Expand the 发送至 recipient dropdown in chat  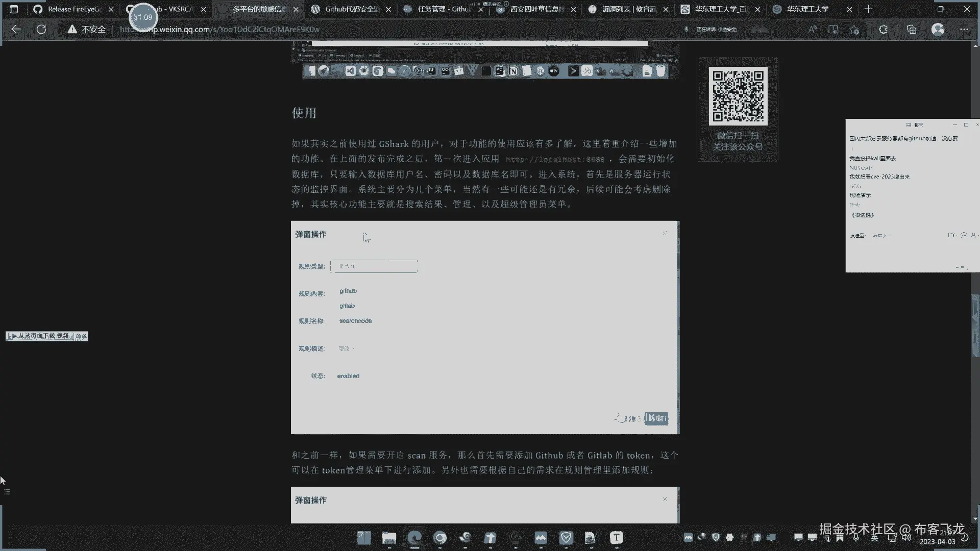click(881, 236)
